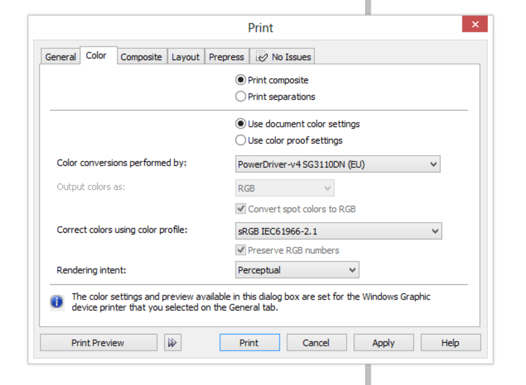
Task: Click the Print dialog title text
Action: (x=260, y=28)
